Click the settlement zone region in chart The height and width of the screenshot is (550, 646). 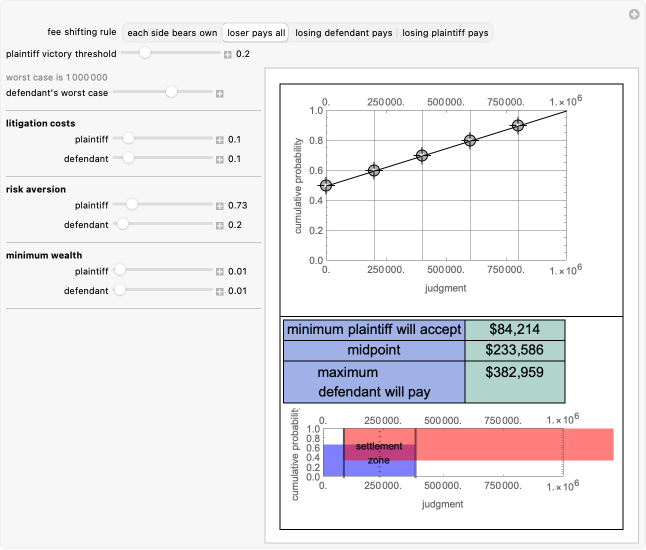[x=379, y=452]
